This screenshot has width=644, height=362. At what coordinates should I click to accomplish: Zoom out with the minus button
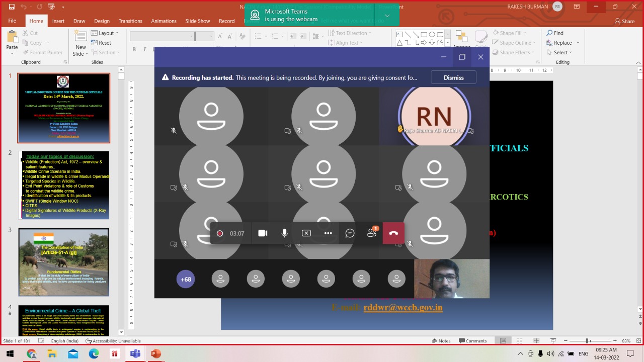coord(567,341)
